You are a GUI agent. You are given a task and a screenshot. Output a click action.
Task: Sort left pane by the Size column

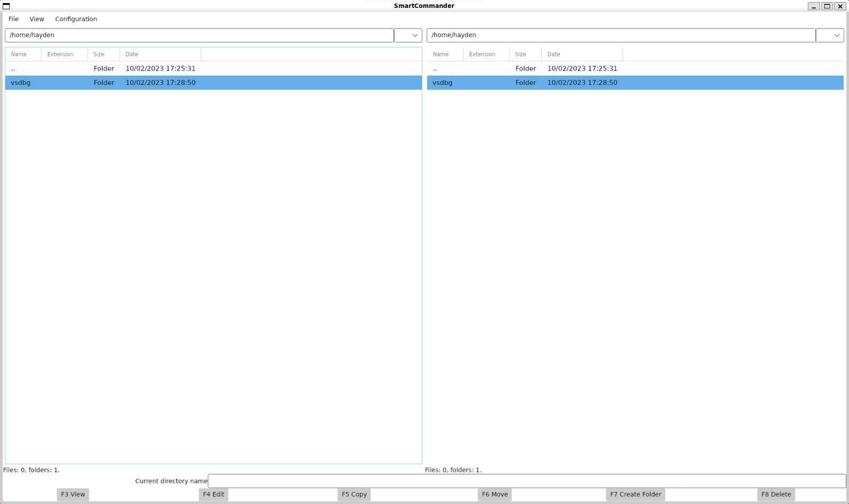point(99,54)
